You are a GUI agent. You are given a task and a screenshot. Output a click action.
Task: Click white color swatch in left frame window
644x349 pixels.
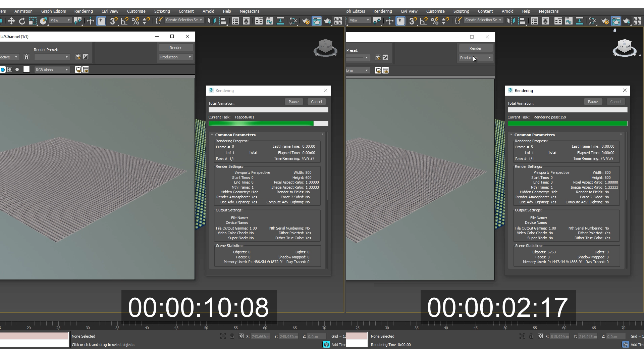26,69
